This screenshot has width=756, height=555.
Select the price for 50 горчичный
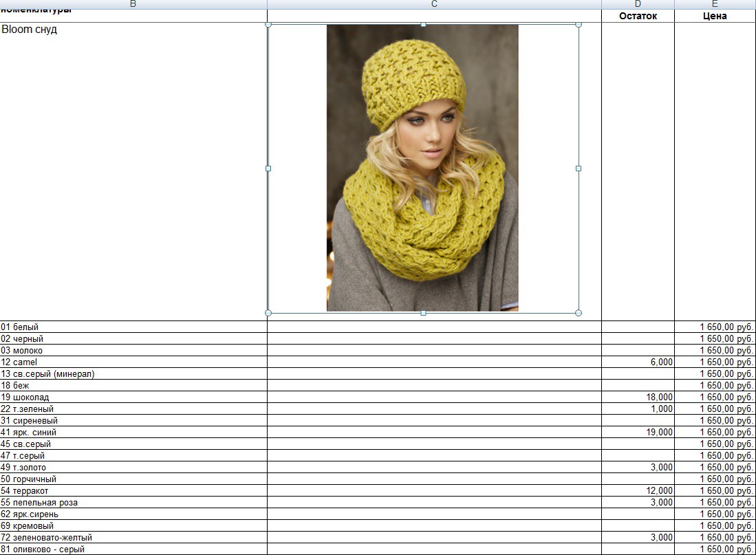(x=715, y=479)
